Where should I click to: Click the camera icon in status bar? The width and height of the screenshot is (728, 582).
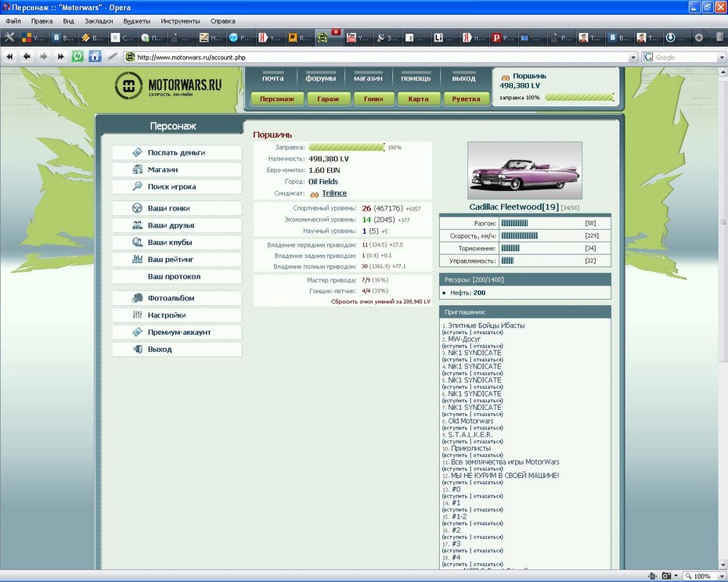click(x=667, y=576)
